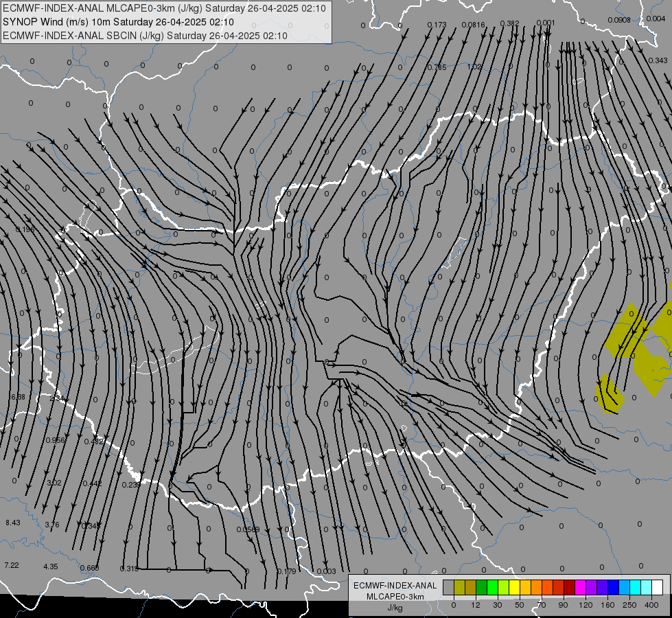Image resolution: width=672 pixels, height=618 pixels.
Task: Click the grid value '8.43'
Action: click(13, 523)
